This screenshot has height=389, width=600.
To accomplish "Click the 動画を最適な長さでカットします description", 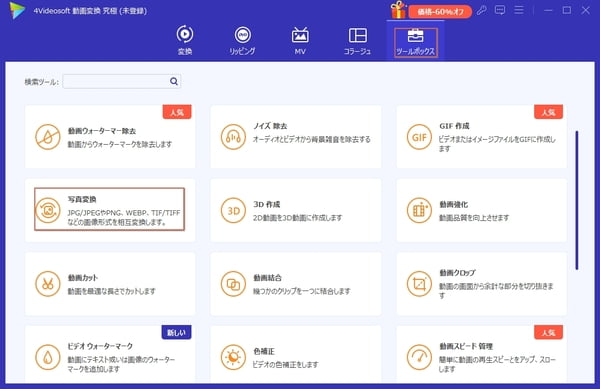I will click(112, 291).
